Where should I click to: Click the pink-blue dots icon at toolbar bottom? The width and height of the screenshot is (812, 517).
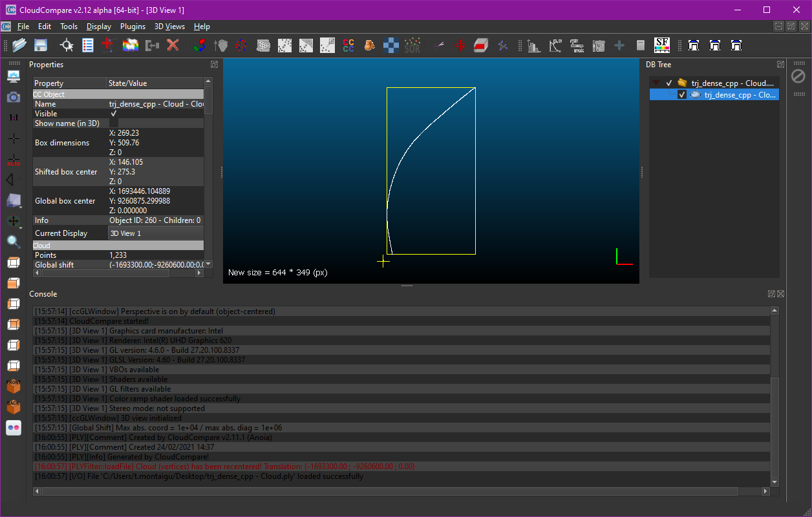click(x=14, y=428)
